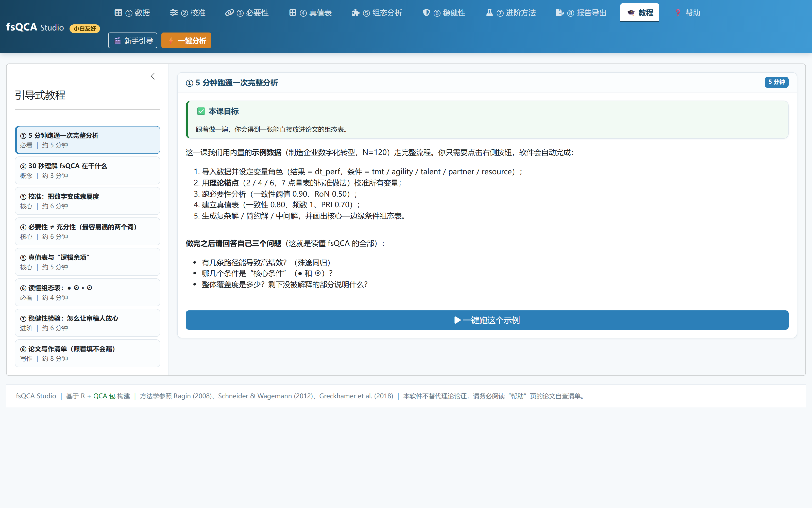Click the 新手引导 button
Screen dimensions: 812x508
[132, 41]
